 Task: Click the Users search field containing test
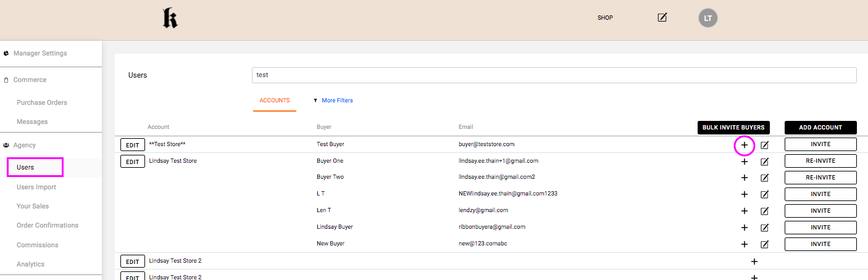(554, 75)
